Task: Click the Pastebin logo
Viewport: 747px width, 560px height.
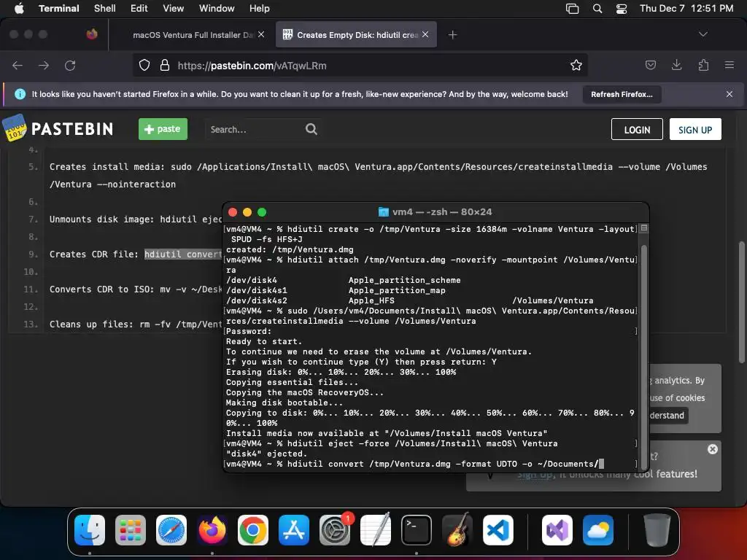Action: (58, 128)
